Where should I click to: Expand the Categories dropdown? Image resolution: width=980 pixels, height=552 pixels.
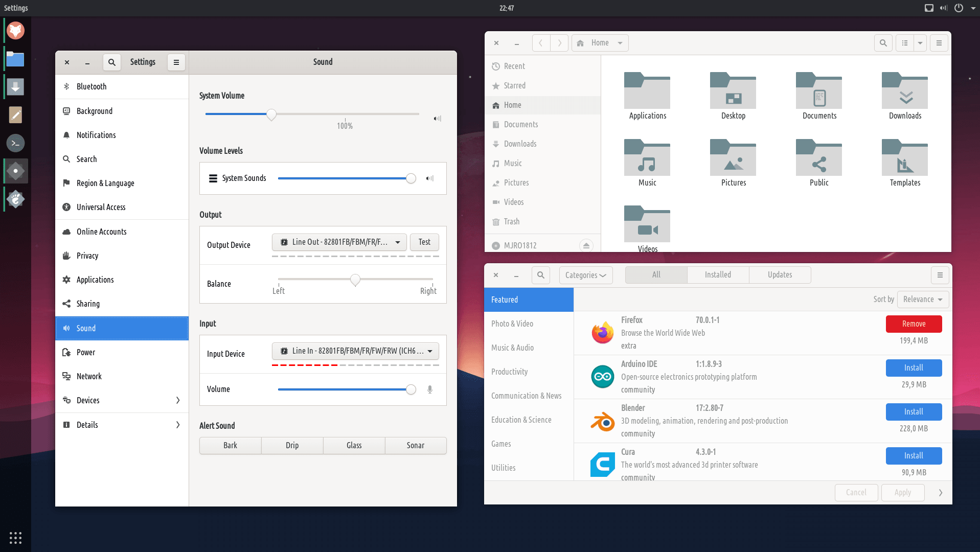pos(585,275)
